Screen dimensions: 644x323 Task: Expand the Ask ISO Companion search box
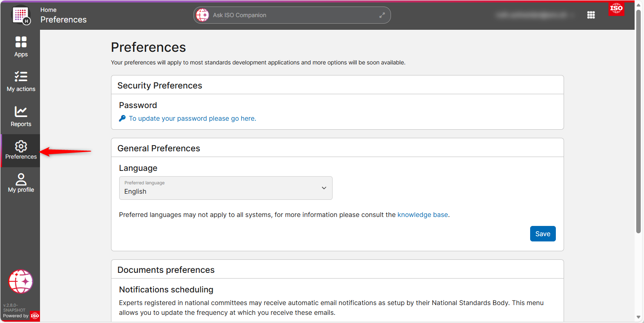pos(382,15)
